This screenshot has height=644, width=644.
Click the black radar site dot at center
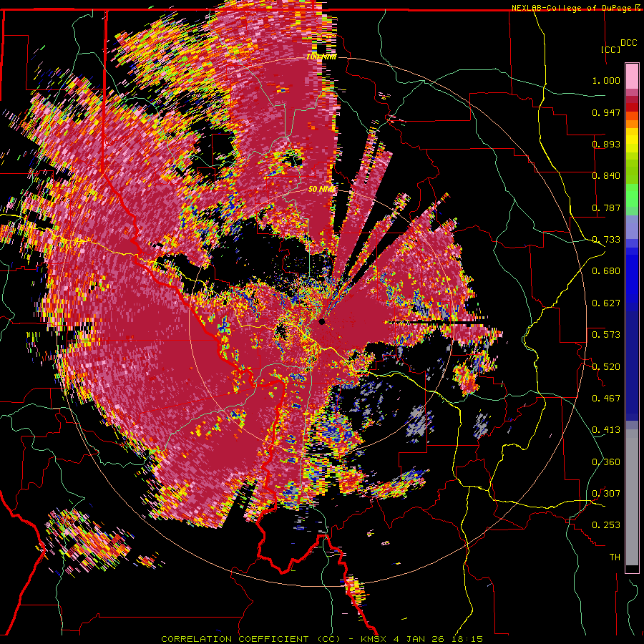[x=321, y=321]
